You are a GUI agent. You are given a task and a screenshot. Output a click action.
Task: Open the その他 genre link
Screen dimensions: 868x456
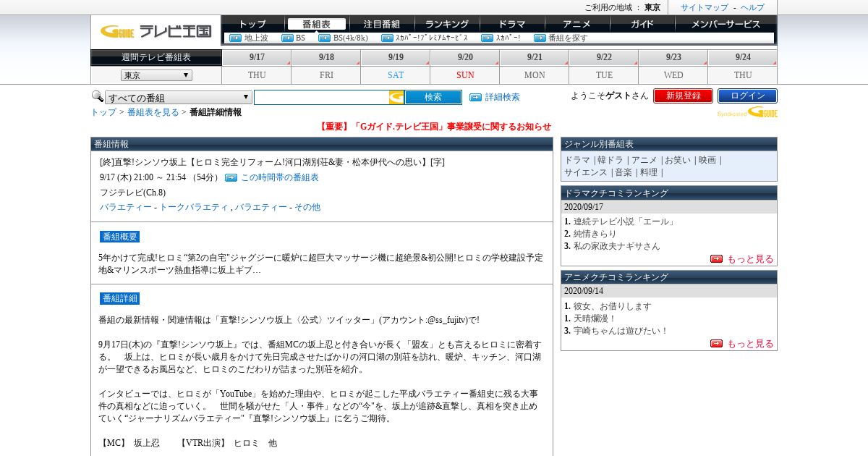pos(307,207)
